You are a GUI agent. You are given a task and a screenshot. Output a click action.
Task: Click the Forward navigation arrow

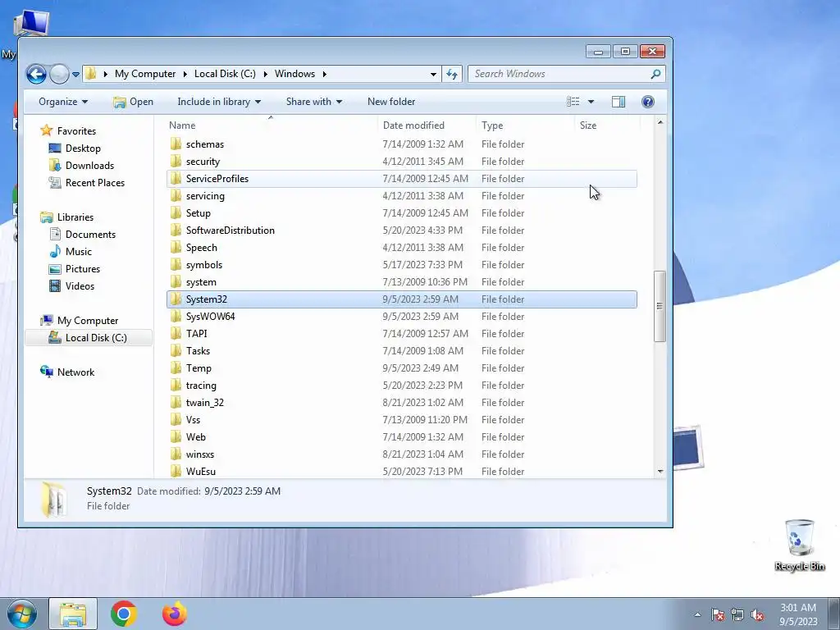pos(59,74)
